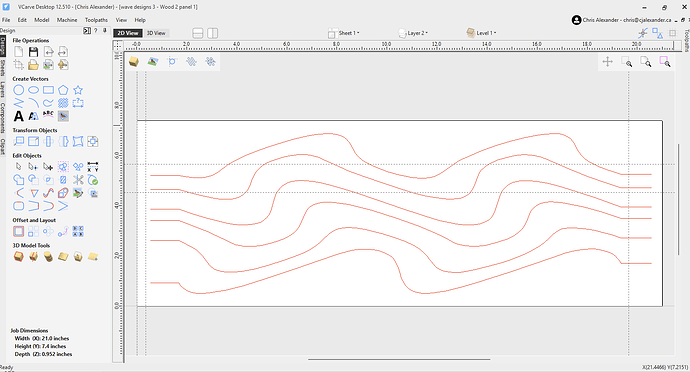Screen dimensions: 690x372
Task: Select the Draw Arc tool
Action: 33,103
